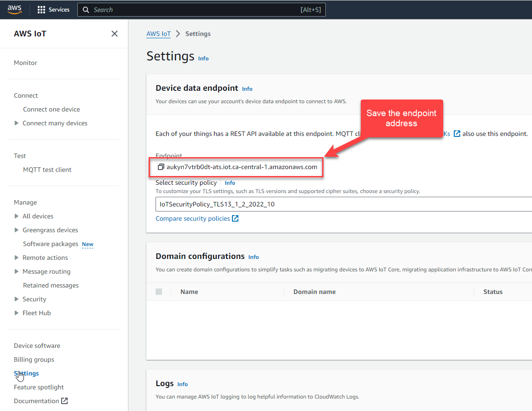
Task: Open Retained messages page
Action: 51,285
